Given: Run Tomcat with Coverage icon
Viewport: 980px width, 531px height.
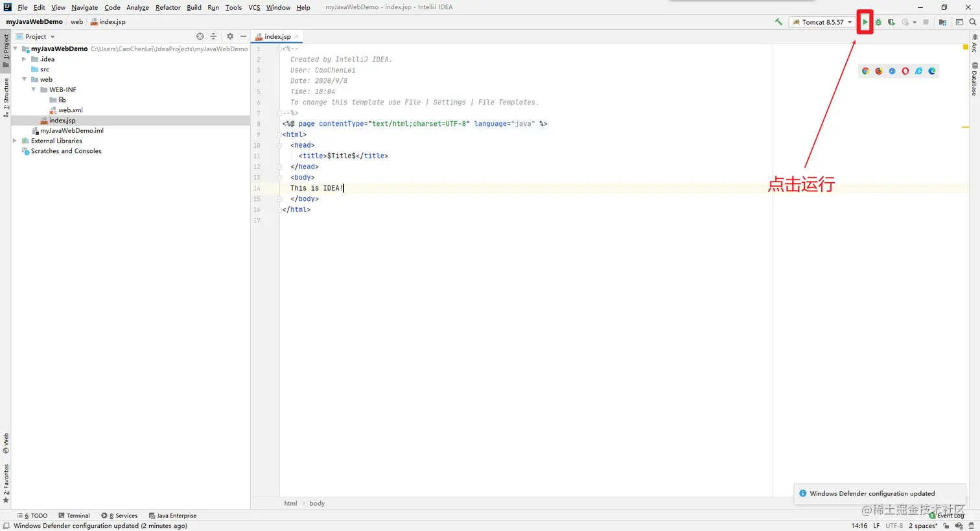Looking at the screenshot, I should click(892, 22).
